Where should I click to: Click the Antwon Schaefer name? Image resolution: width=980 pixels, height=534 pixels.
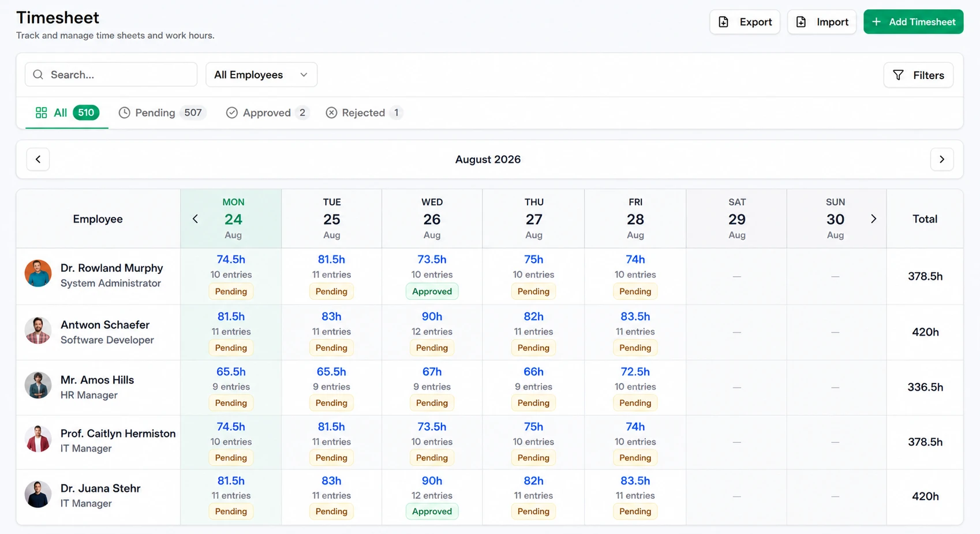pos(105,325)
